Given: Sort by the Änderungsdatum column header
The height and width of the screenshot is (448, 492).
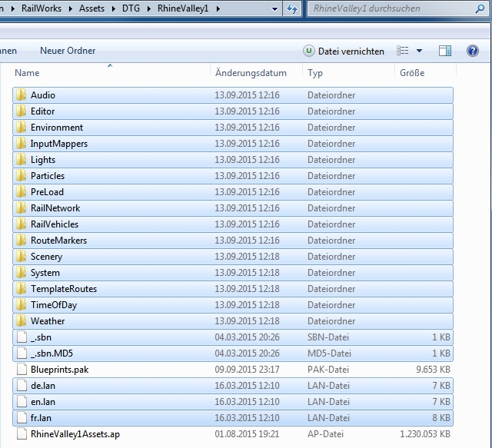Looking at the screenshot, I should click(x=251, y=73).
